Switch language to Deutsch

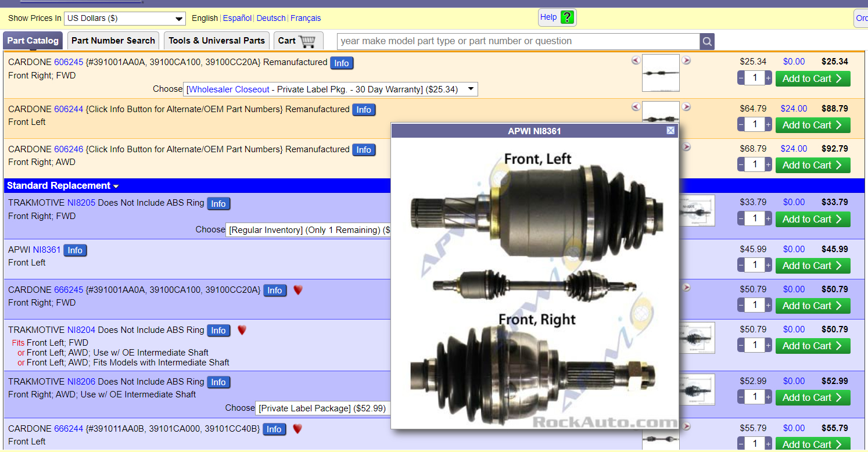coord(271,18)
